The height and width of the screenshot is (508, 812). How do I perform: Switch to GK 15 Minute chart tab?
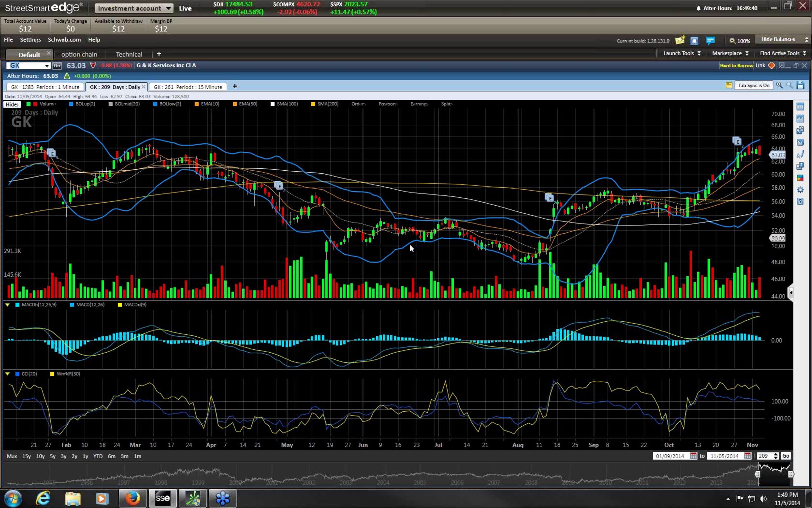(188, 87)
